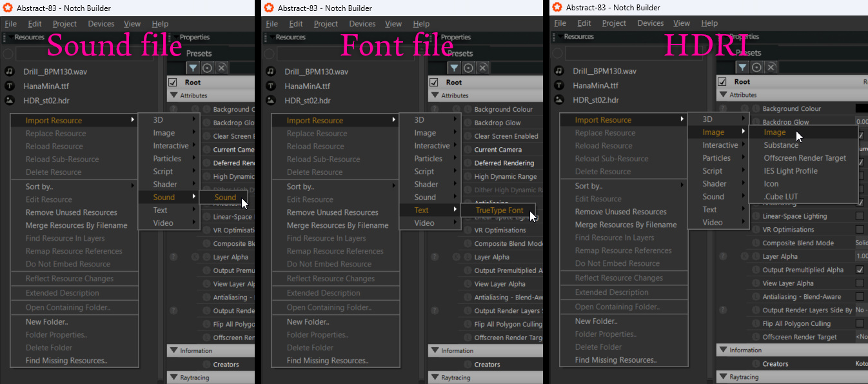868x384 pixels.
Task: Click New Folder.. in Sound file window
Action: click(74, 322)
